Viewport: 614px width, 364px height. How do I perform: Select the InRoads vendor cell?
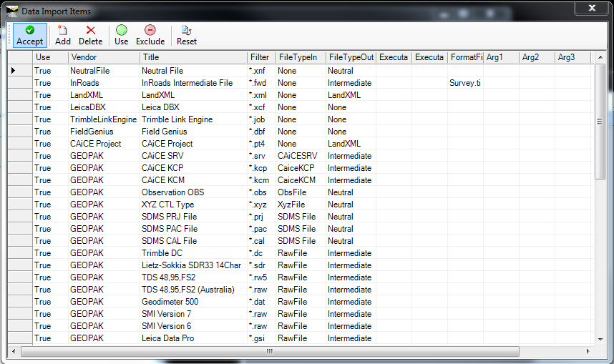click(104, 82)
